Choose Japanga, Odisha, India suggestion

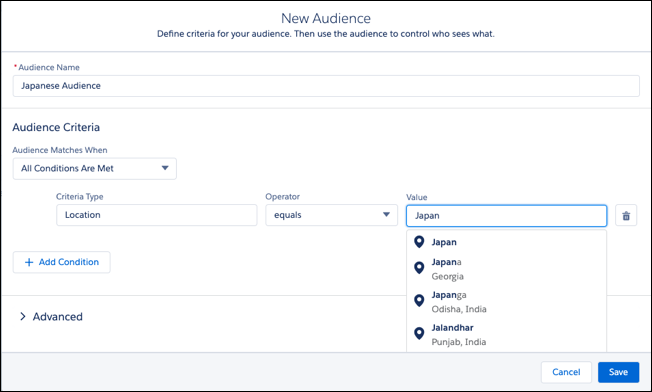pyautogui.click(x=506, y=302)
